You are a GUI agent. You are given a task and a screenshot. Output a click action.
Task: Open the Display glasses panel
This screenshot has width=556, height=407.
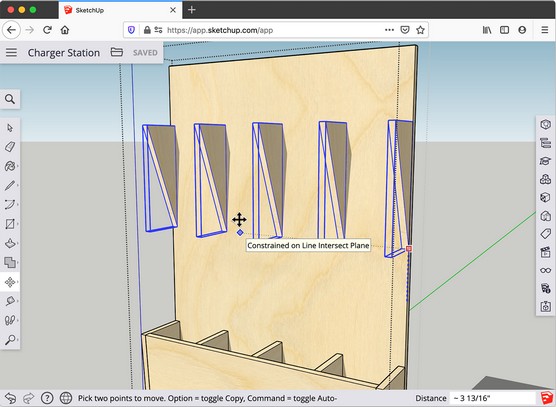[x=545, y=270]
